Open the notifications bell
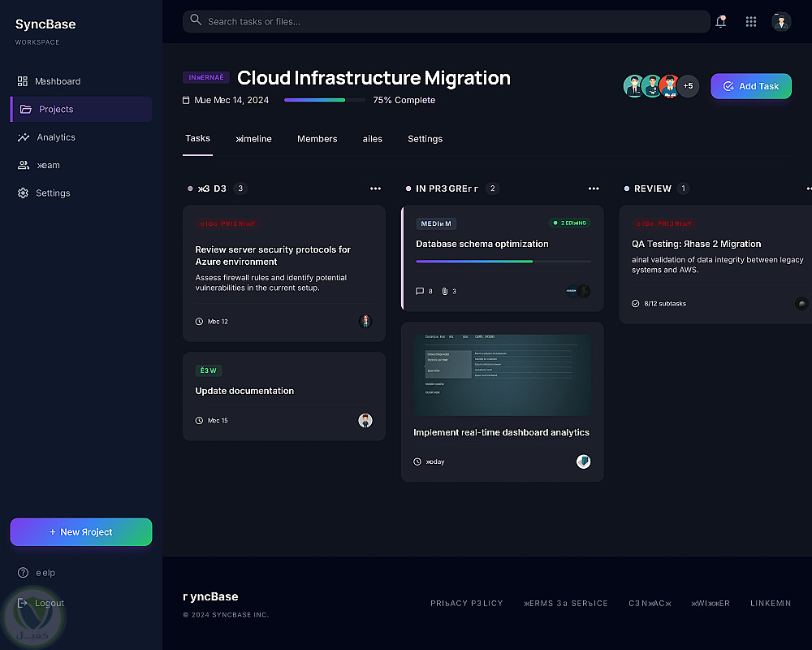Image resolution: width=812 pixels, height=650 pixels. 720,21
